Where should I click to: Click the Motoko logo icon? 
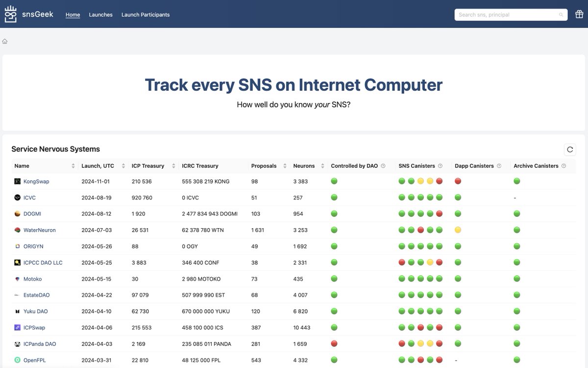tap(18, 279)
